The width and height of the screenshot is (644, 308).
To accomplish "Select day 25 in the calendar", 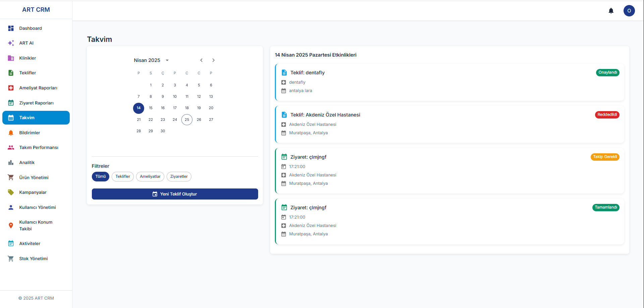I will 187,120.
